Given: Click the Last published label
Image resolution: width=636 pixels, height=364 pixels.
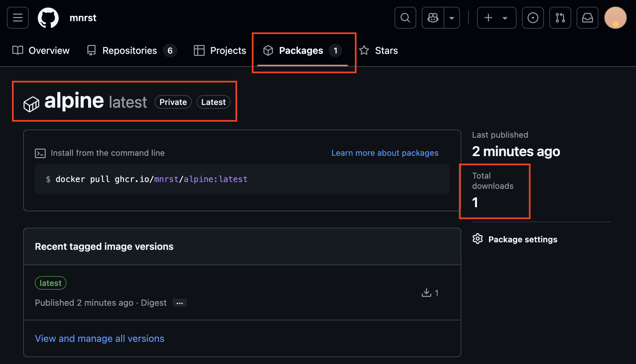Looking at the screenshot, I should (x=500, y=135).
